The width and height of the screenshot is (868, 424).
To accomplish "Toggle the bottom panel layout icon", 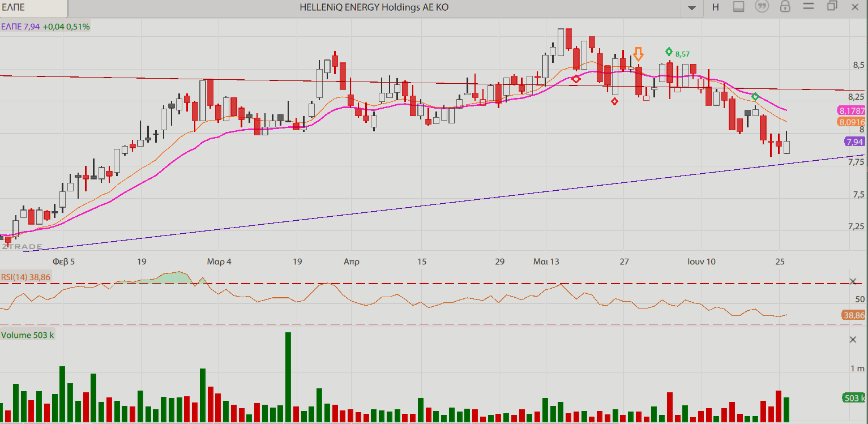I will pyautogui.click(x=738, y=7).
